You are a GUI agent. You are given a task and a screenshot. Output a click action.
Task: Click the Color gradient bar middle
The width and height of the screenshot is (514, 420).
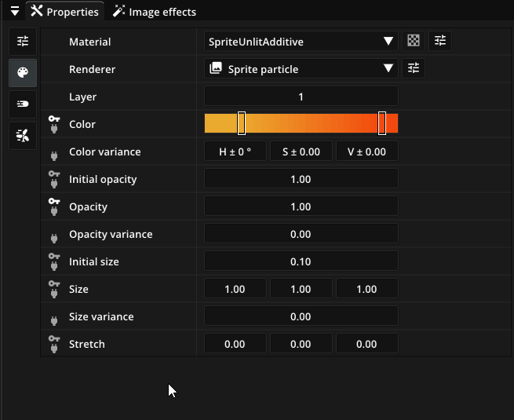click(301, 123)
